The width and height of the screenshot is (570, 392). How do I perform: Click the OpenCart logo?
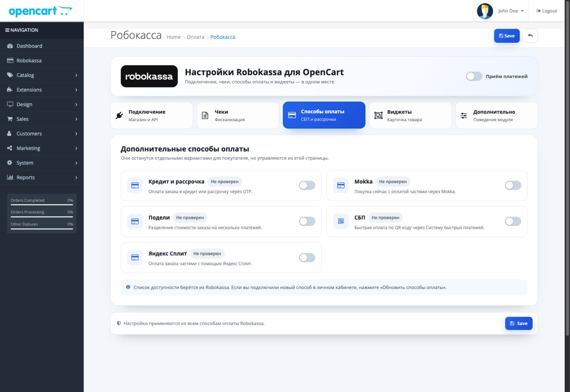point(40,11)
